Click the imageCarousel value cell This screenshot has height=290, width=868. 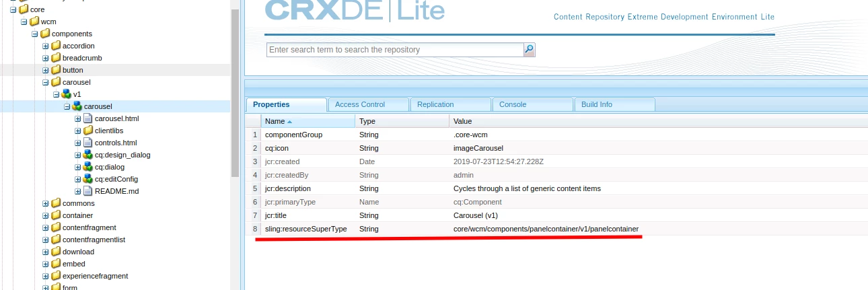[478, 148]
